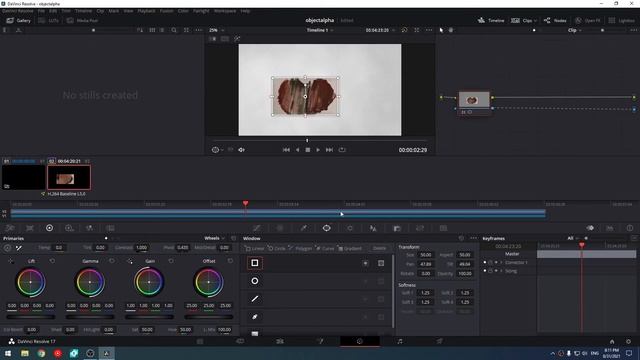
Task: Reset the Window palette
Action: [x=461, y=238]
